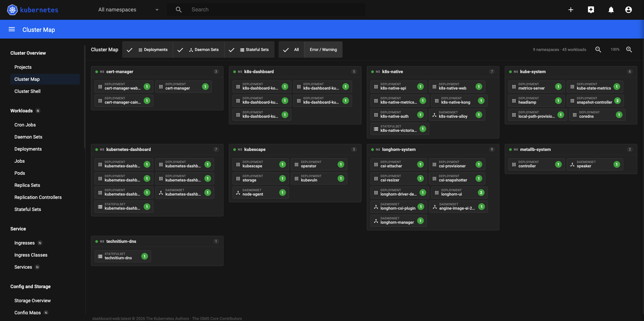
Task: Click the 100% zoom level label
Action: [615, 50]
